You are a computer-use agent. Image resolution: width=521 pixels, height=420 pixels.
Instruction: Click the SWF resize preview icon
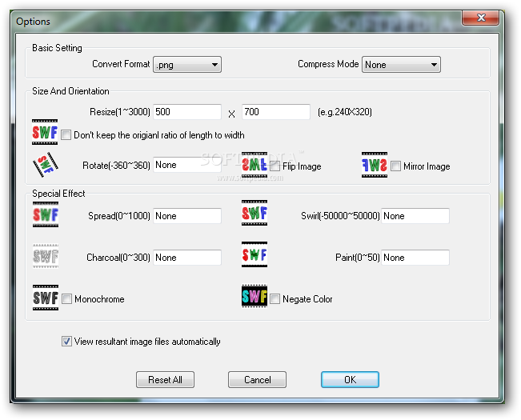click(x=45, y=132)
